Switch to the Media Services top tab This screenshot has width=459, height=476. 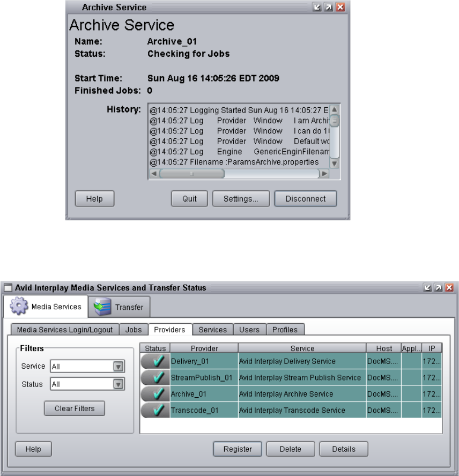click(46, 307)
